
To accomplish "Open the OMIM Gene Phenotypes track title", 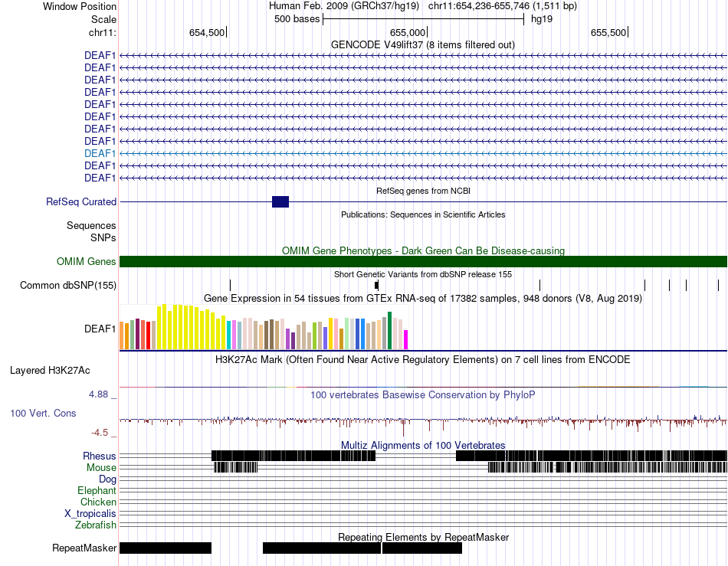I will click(423, 251).
